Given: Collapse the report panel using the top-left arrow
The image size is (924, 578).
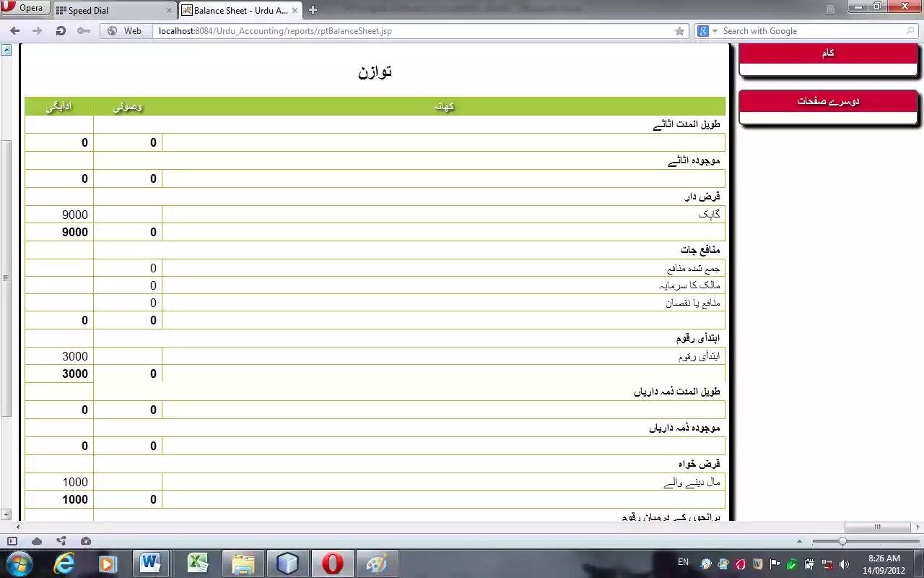Looking at the screenshot, I should tap(6, 49).
